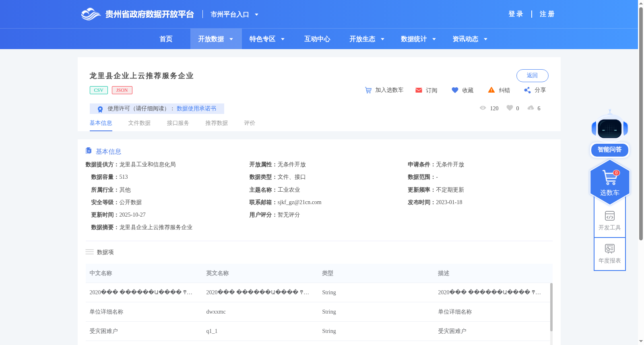Click the 不定期更新 frequency value
644x345 pixels.
450,190
